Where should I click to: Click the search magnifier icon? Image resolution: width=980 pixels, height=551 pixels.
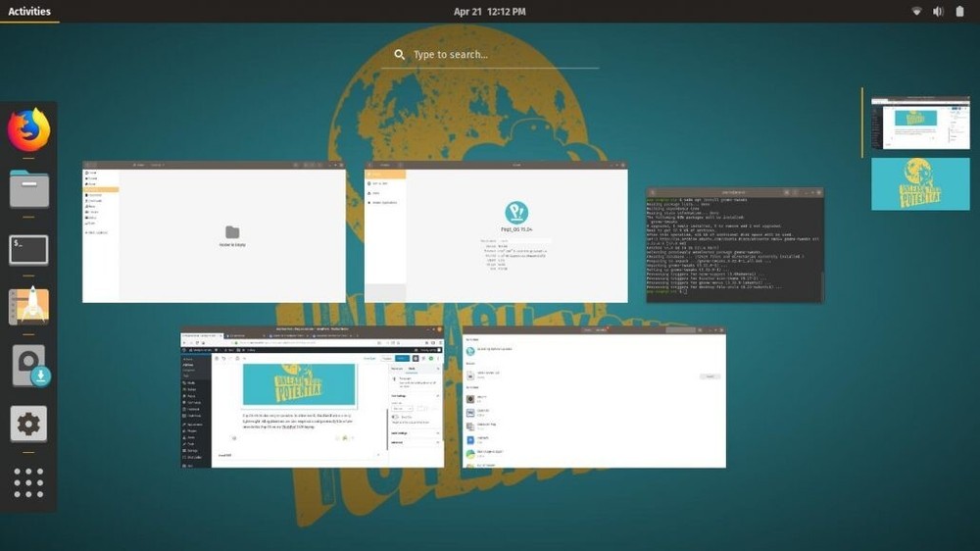click(400, 54)
